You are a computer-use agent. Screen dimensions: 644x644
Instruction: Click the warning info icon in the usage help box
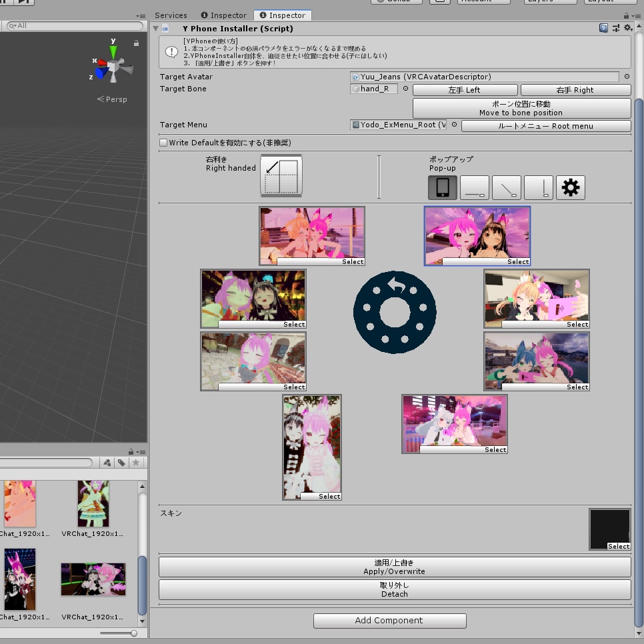click(171, 52)
